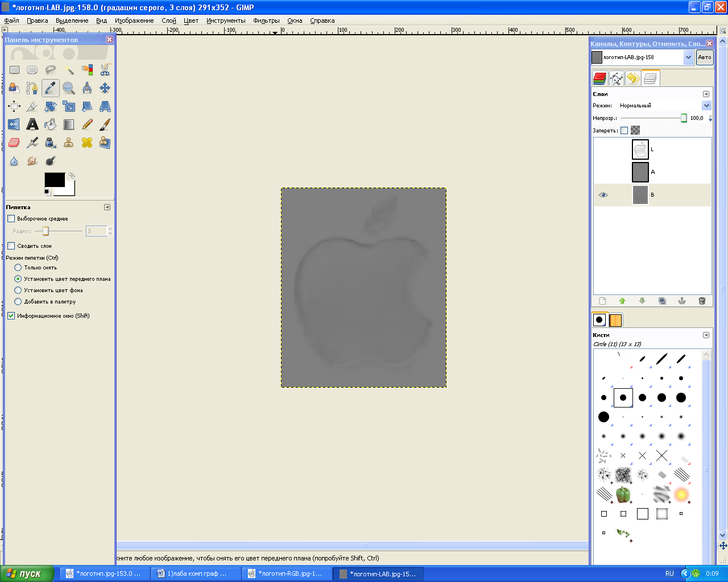Open the Режим Нормальный dropdown
This screenshot has height=582, width=728.
(706, 105)
